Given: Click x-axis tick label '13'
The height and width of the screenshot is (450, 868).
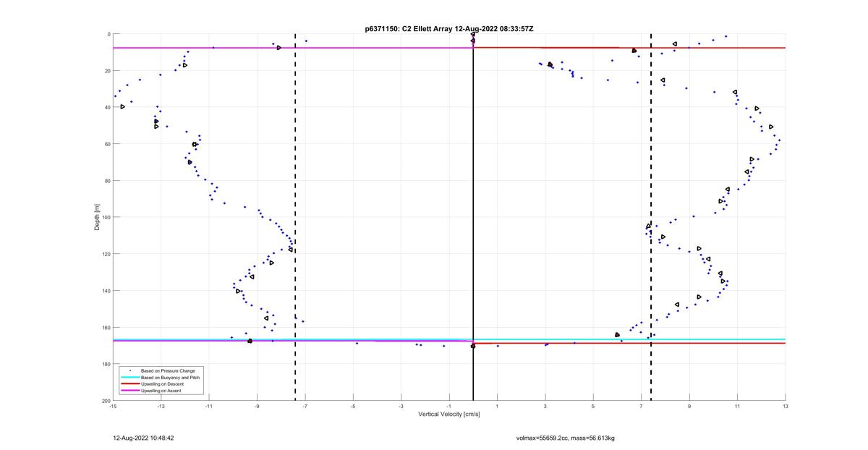Looking at the screenshot, I should click(786, 407).
